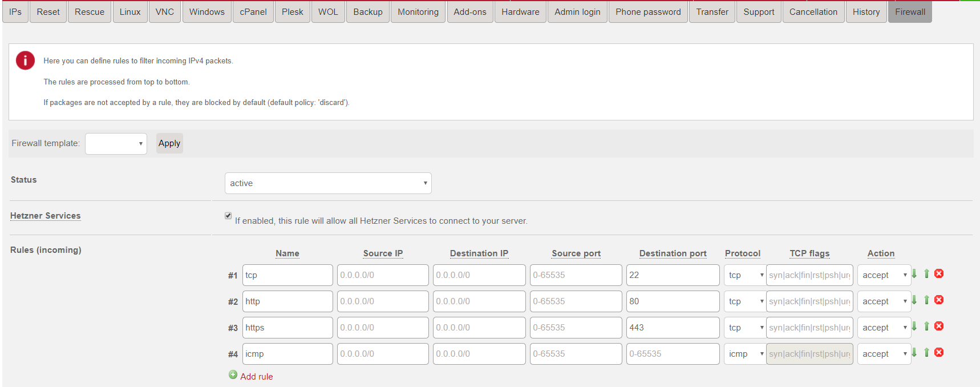The height and width of the screenshot is (387, 980).
Task: Edit destination port 443 field
Action: (673, 328)
